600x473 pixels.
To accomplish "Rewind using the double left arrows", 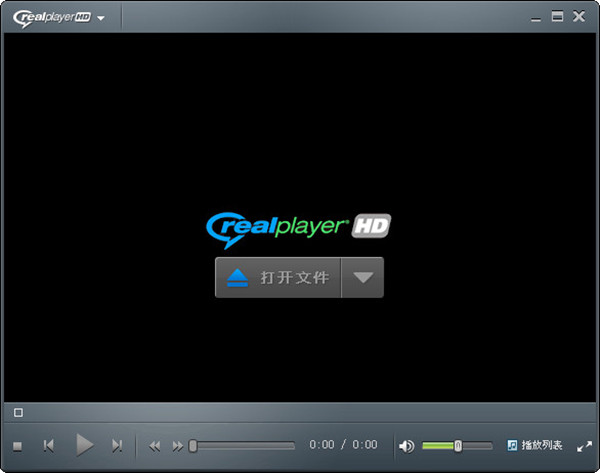I will click(x=155, y=446).
